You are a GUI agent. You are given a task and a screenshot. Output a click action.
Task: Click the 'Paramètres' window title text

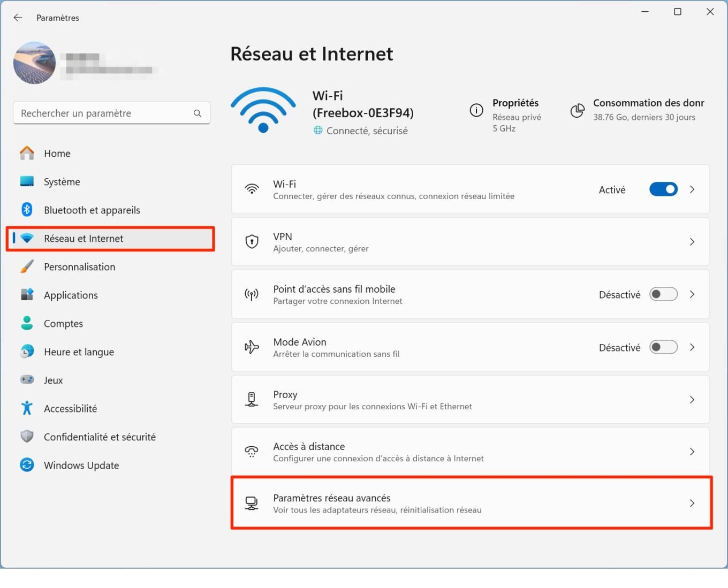[58, 18]
